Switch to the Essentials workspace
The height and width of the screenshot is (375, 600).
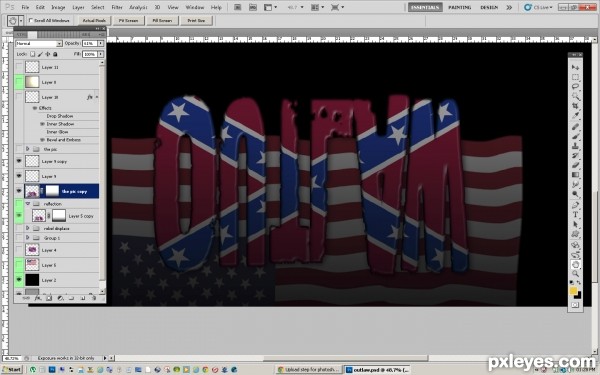(x=425, y=7)
